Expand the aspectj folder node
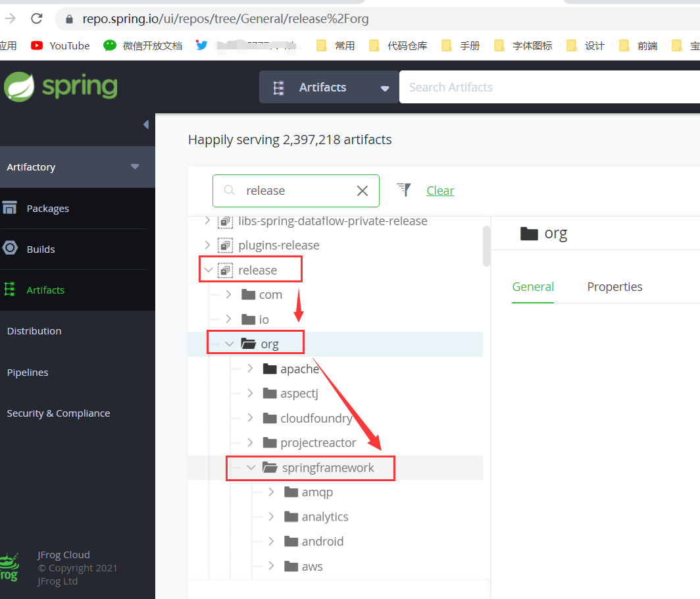The image size is (700, 599). [x=250, y=392]
